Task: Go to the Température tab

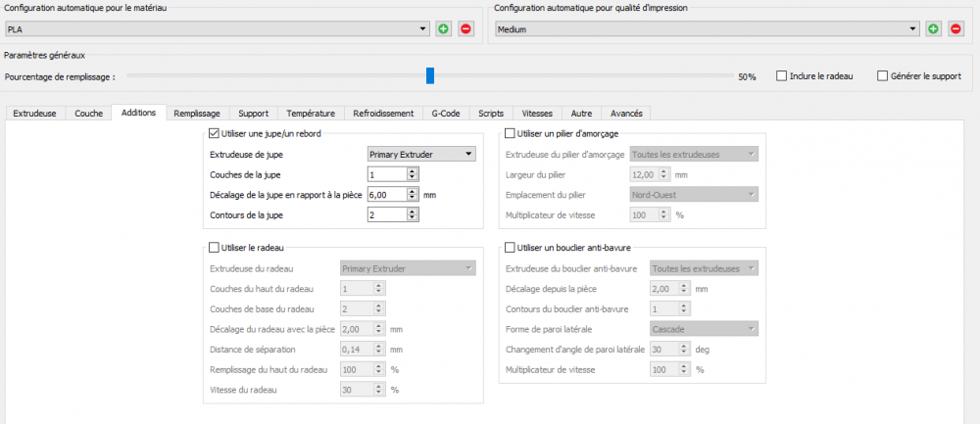Action: [x=312, y=113]
